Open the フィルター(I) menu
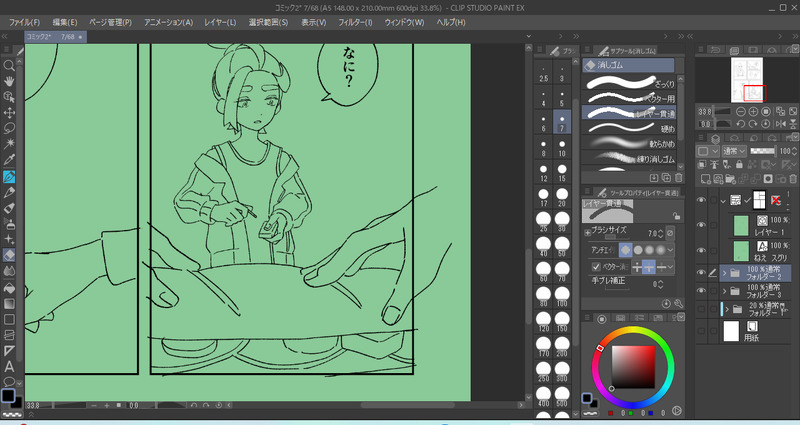 pos(355,22)
